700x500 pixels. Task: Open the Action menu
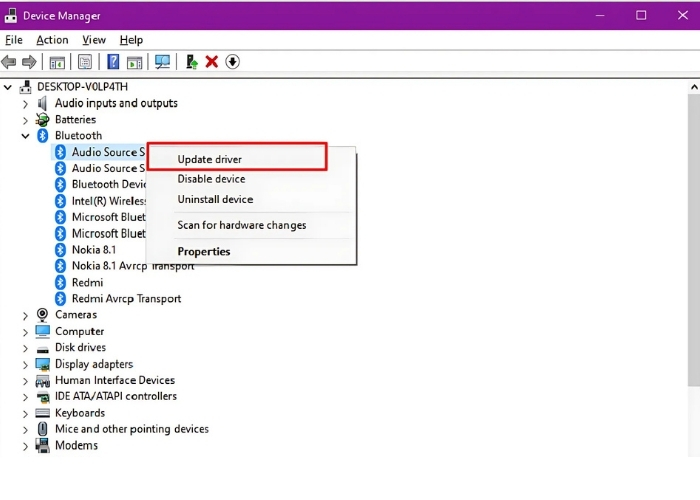(52, 40)
